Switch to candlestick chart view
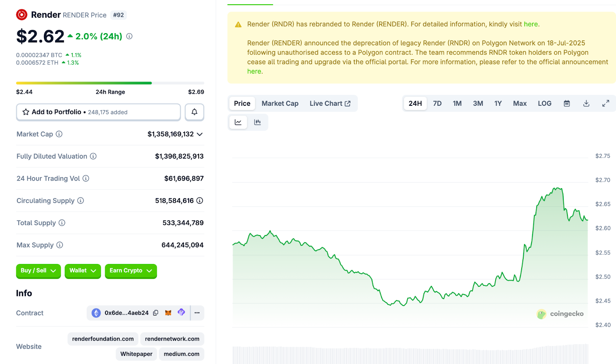 pyautogui.click(x=258, y=122)
